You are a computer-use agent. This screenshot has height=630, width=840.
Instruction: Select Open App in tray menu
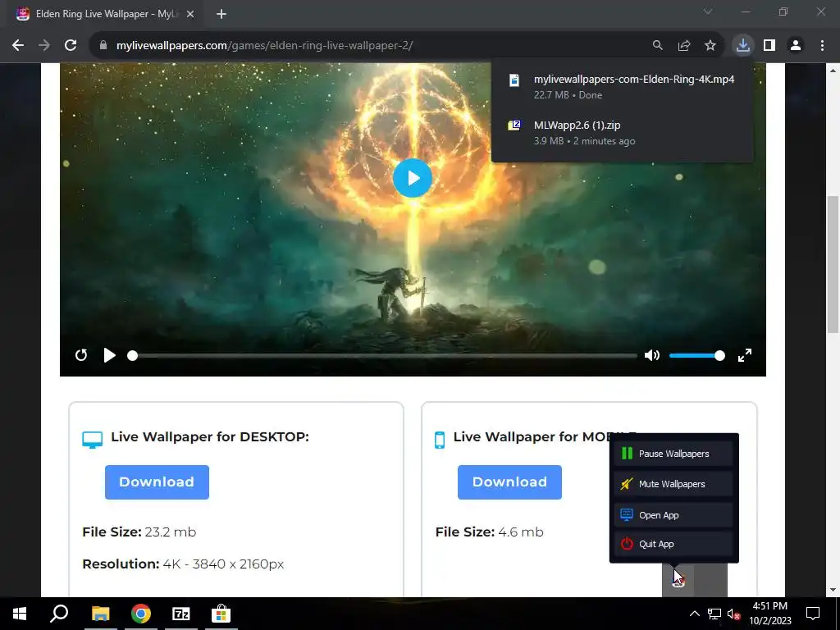[x=674, y=515]
